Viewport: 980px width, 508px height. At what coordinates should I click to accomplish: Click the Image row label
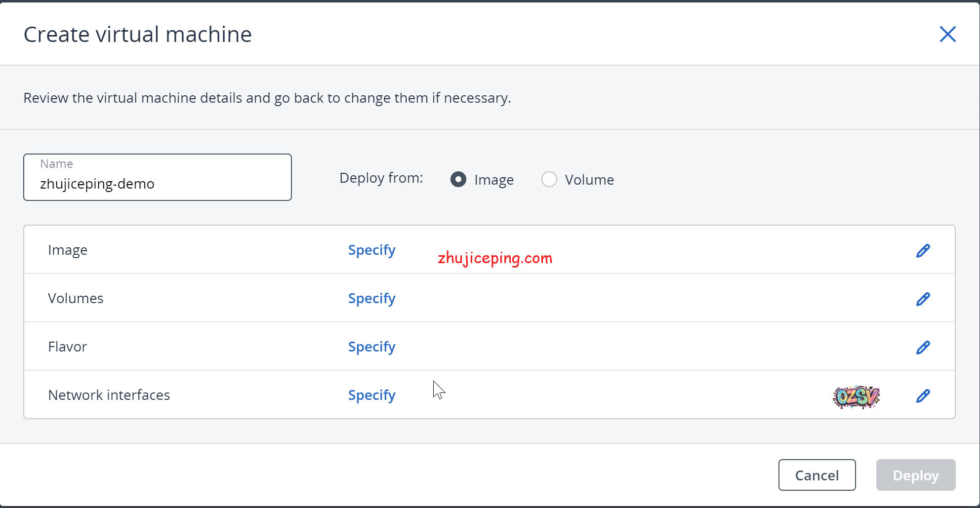click(x=68, y=250)
